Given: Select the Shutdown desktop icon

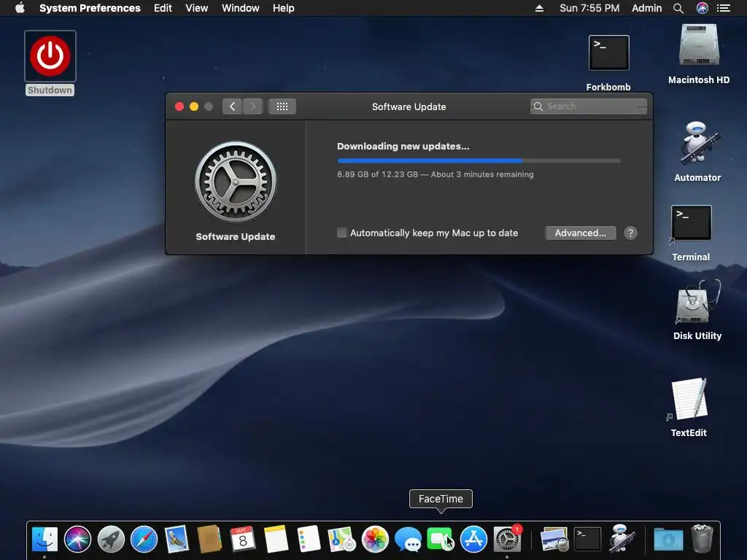Looking at the screenshot, I should pyautogui.click(x=50, y=56).
